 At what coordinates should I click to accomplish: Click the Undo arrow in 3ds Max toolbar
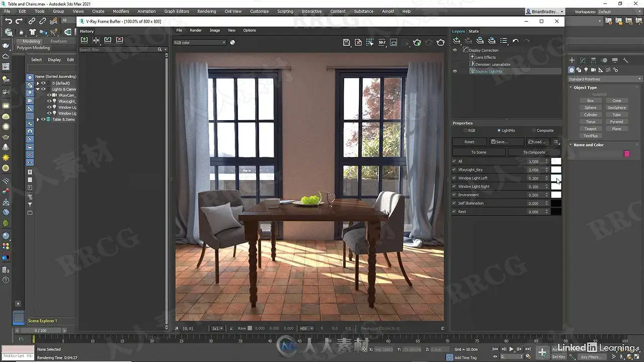(x=8, y=21)
